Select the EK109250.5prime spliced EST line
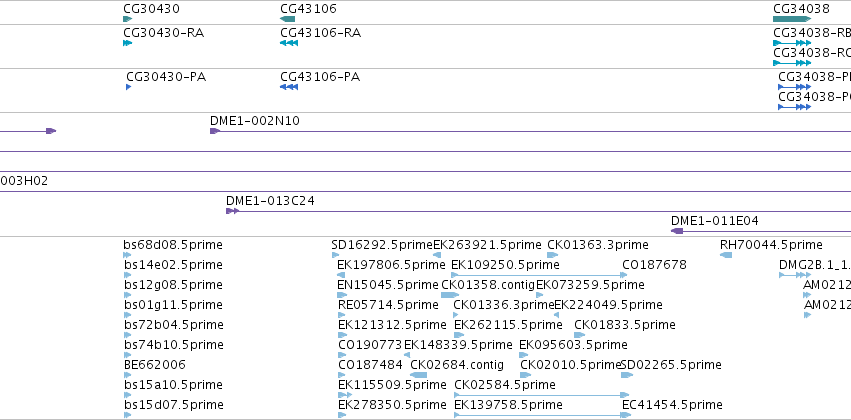851x420 pixels. (x=539, y=275)
